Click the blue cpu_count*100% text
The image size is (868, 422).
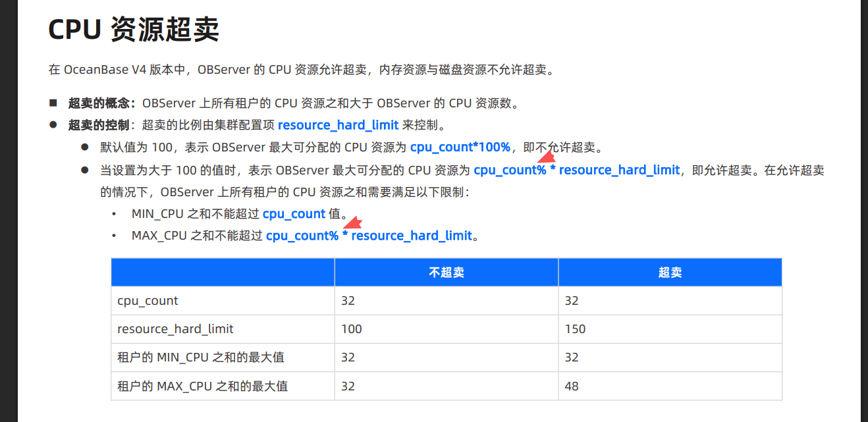pos(460,147)
